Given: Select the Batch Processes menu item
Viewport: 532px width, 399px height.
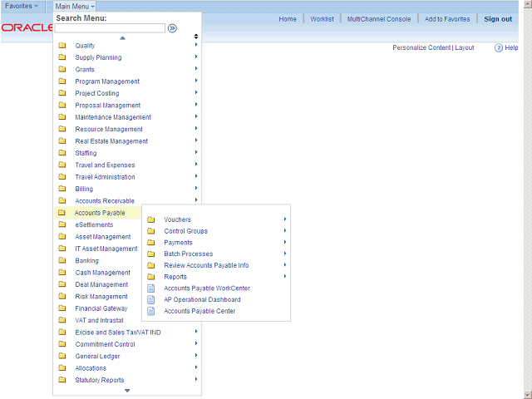Looking at the screenshot, I should [x=188, y=254].
